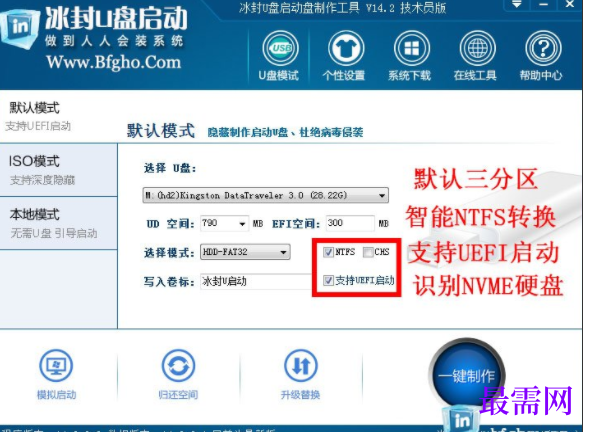Toggle the NTFS checkbox
This screenshot has height=432, width=591.
(328, 252)
